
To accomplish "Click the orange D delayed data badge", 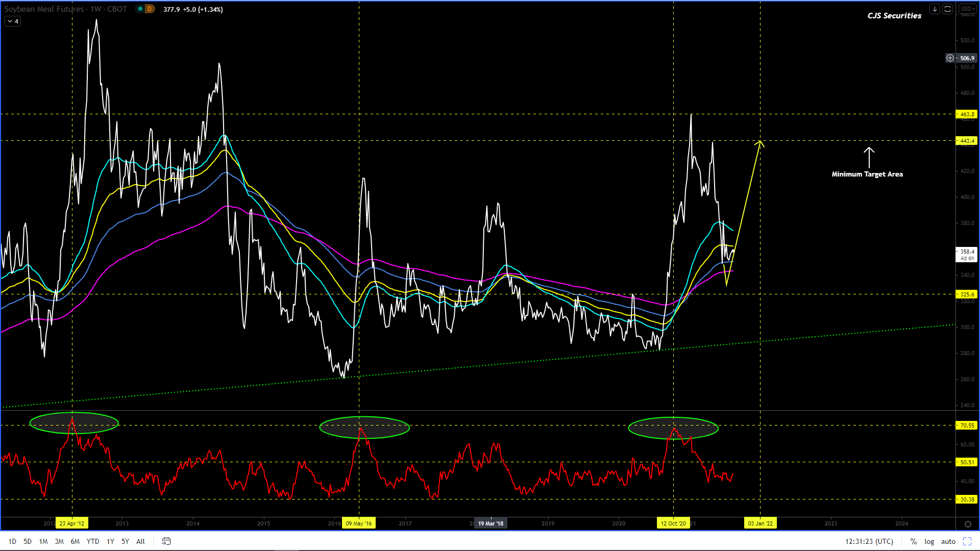I will tap(150, 9).
